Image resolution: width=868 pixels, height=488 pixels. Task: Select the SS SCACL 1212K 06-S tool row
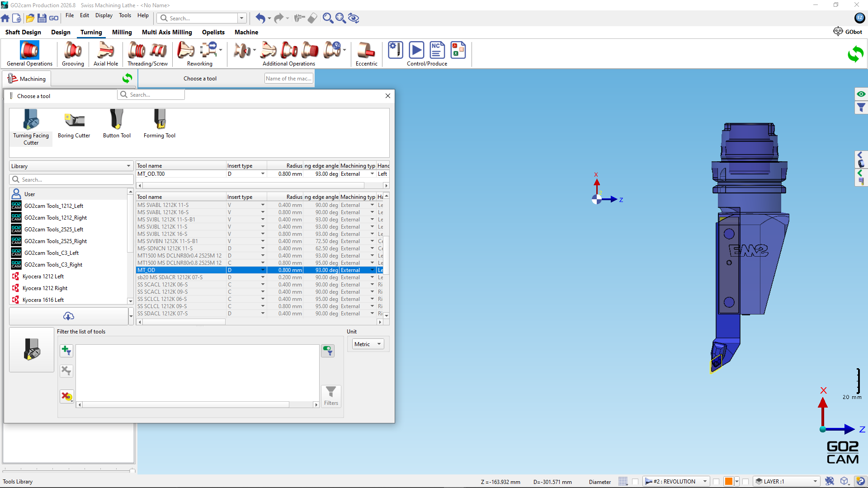pos(260,285)
